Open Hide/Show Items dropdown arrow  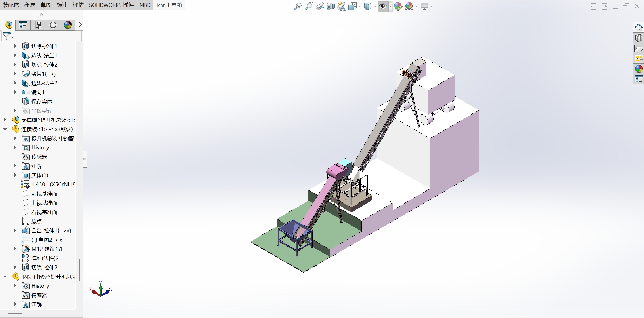[x=390, y=6]
